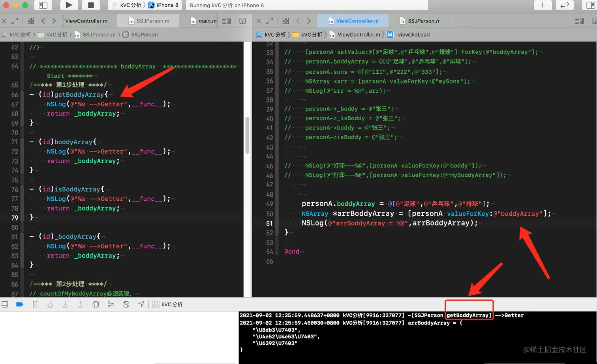Switch to main.m tab in left editor
Viewport: 597px width, 364px height.
click(x=203, y=21)
